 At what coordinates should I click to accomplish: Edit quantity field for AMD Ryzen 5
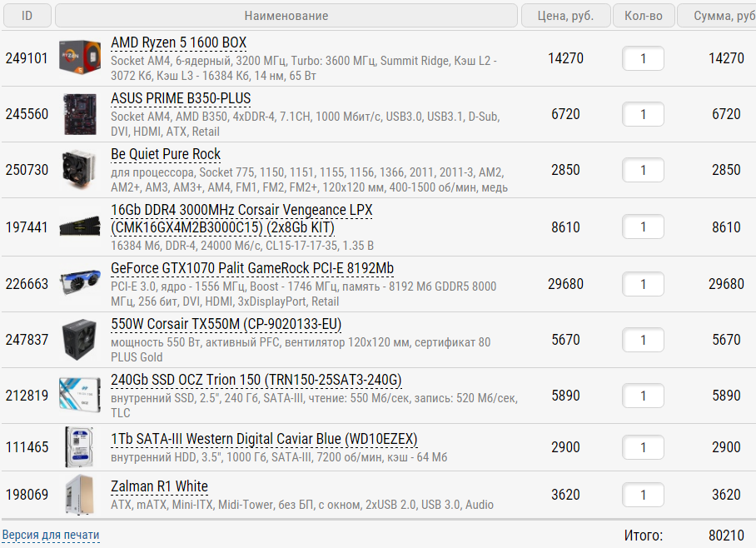coord(643,59)
